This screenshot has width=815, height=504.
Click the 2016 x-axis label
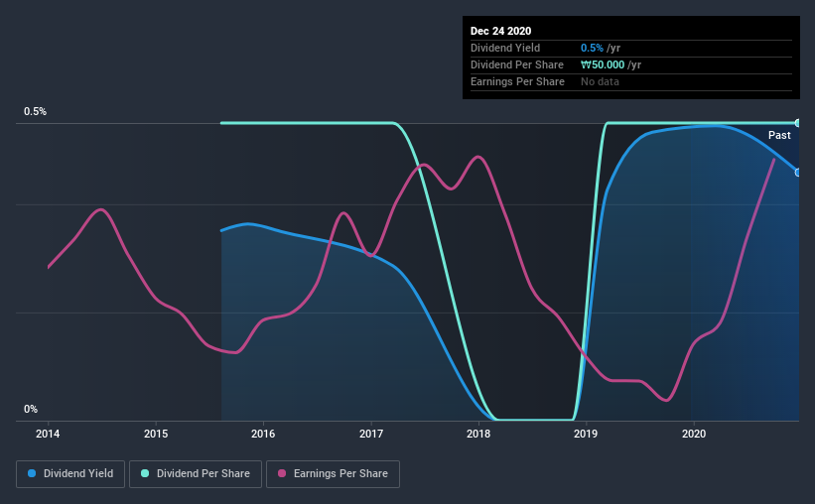(263, 434)
